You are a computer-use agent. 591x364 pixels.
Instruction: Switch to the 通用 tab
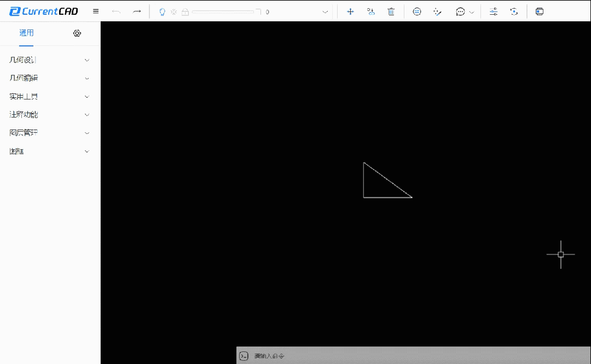tap(26, 33)
